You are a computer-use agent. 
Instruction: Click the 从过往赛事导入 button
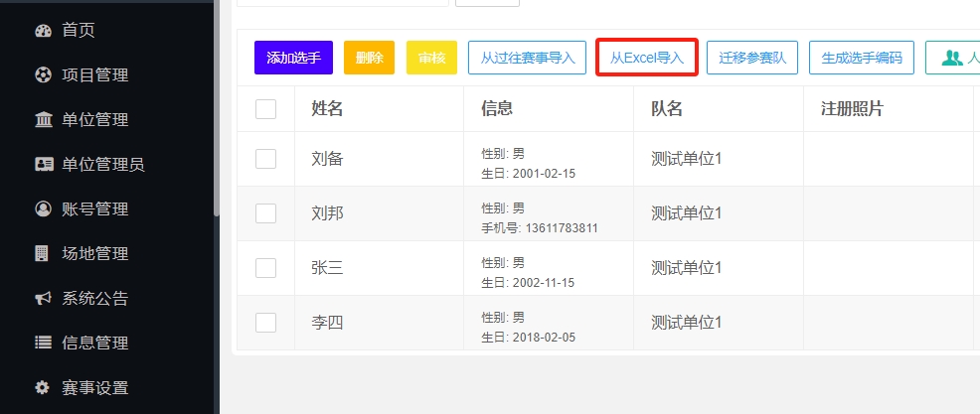click(x=528, y=58)
